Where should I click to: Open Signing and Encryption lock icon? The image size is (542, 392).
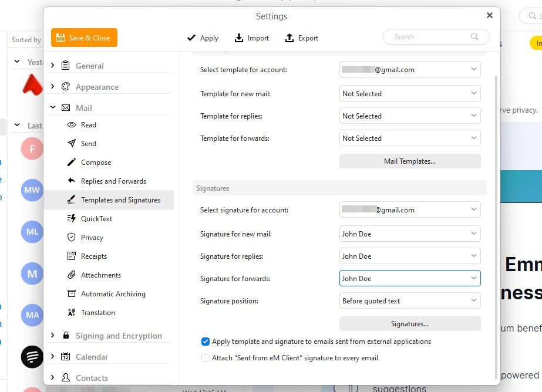(65, 335)
